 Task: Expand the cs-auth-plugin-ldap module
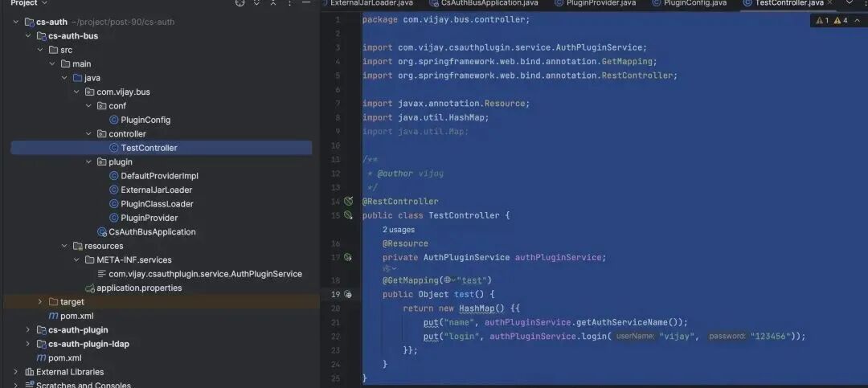[27, 344]
